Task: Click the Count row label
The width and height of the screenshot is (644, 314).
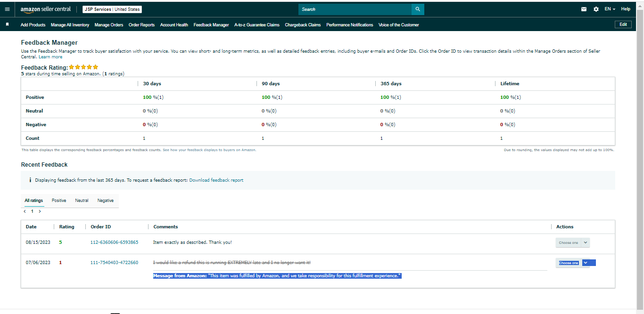Action: point(33,138)
